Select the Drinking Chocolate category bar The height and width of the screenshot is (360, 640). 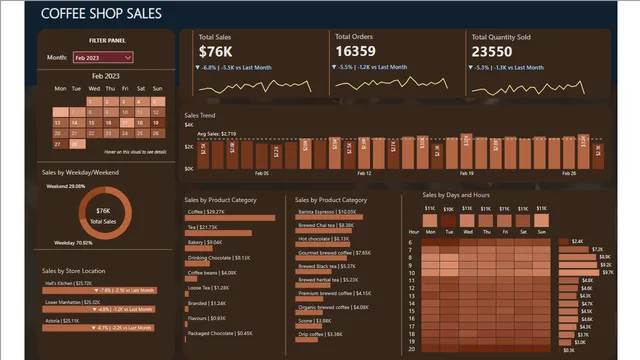point(197,264)
